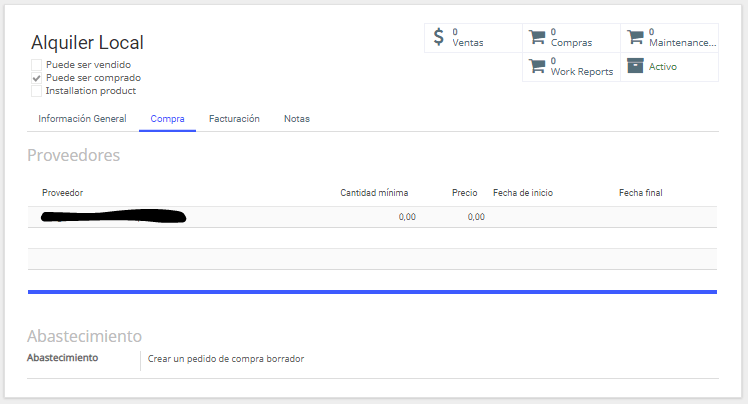Open the redacted supplier row
This screenshot has width=748, height=404.
point(372,217)
